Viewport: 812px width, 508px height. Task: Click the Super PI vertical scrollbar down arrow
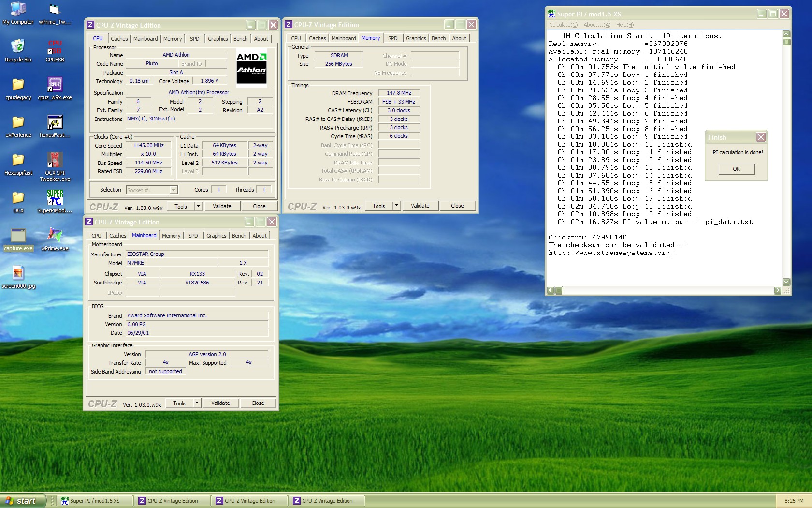786,282
